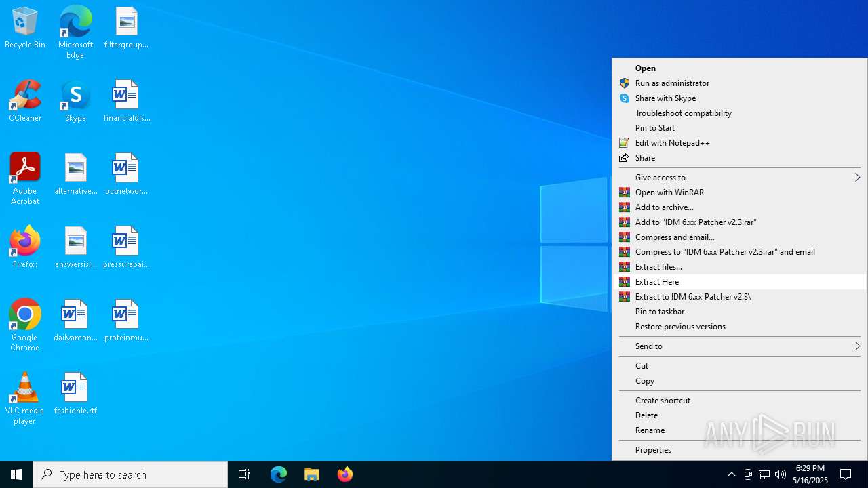Select the pressurepai Word document icon
The image size is (868, 488).
click(x=126, y=248)
